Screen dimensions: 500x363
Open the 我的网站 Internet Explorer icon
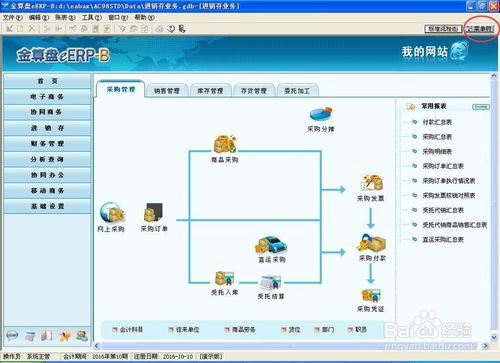[x=459, y=51]
